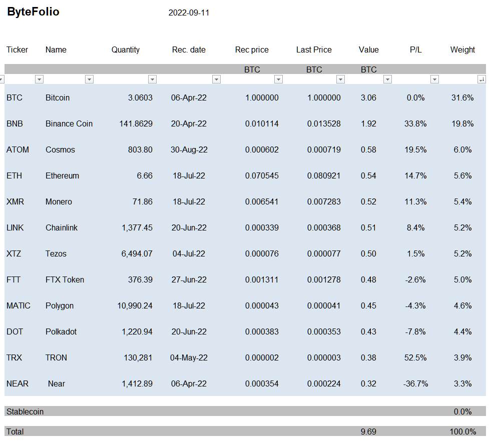The image size is (497, 448).
Task: Click the Total value 9.69 cell
Action: 368,431
